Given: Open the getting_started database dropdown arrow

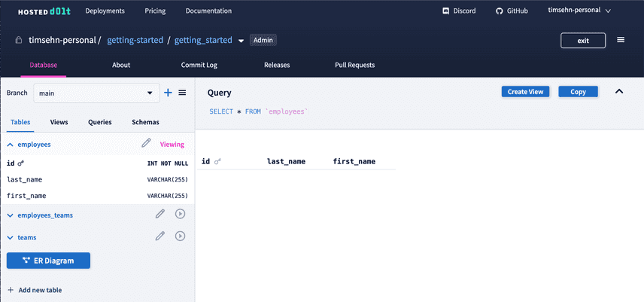Looking at the screenshot, I should (x=241, y=41).
